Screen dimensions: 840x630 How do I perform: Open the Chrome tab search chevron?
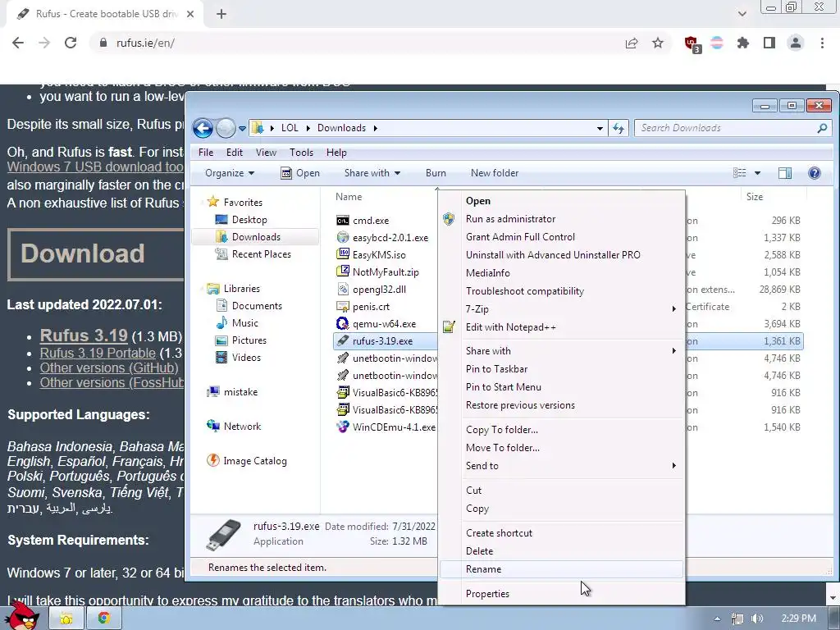pyautogui.click(x=742, y=14)
